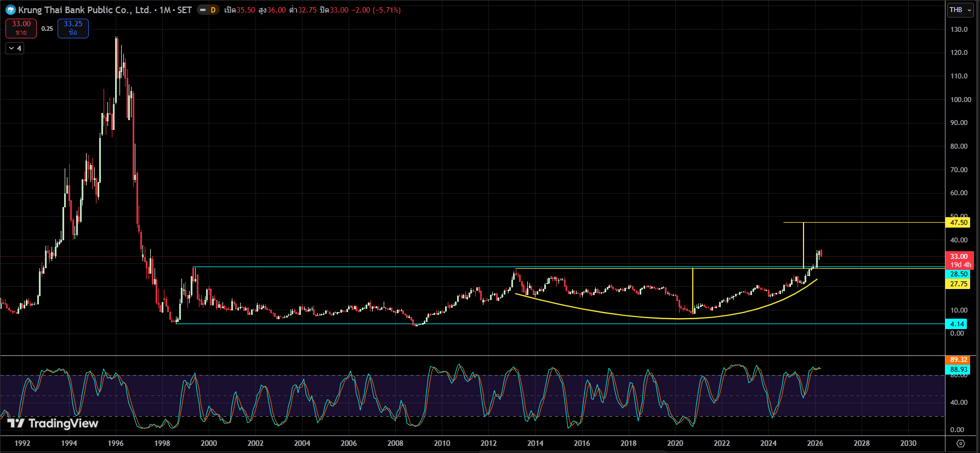The height and width of the screenshot is (453, 980).
Task: Click the TradingView logo watermark
Action: (x=53, y=423)
